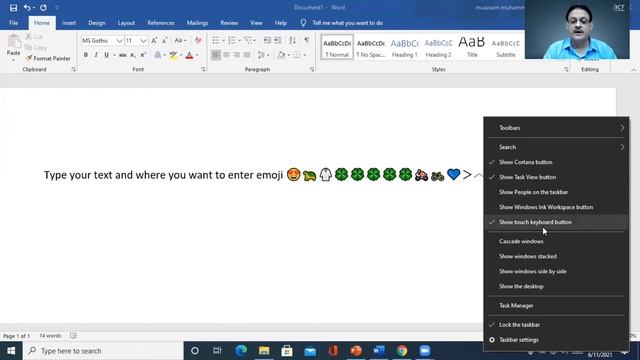Align text left
The height and width of the screenshot is (360, 640).
216,55
